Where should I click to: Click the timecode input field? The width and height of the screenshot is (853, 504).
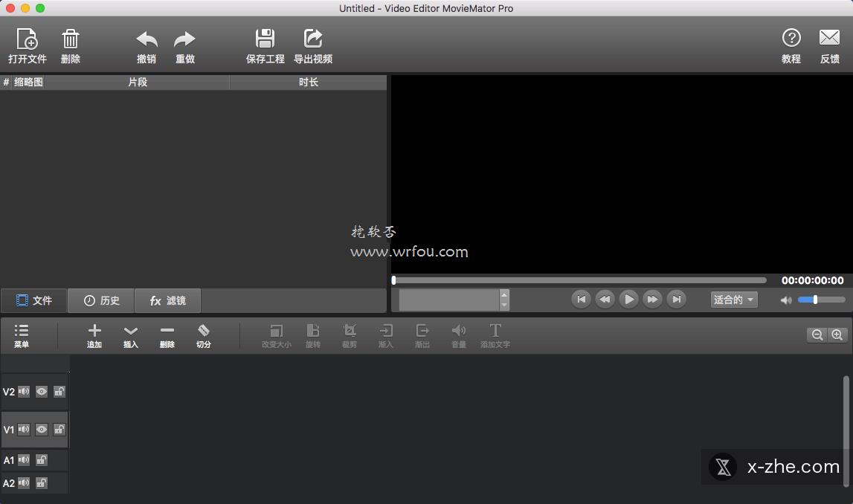tap(449, 300)
